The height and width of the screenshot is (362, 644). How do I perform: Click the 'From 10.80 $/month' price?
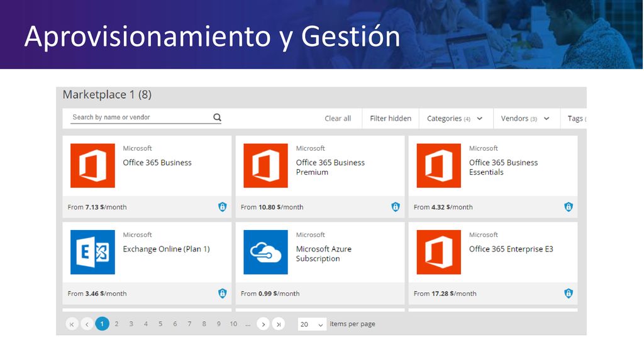(272, 207)
